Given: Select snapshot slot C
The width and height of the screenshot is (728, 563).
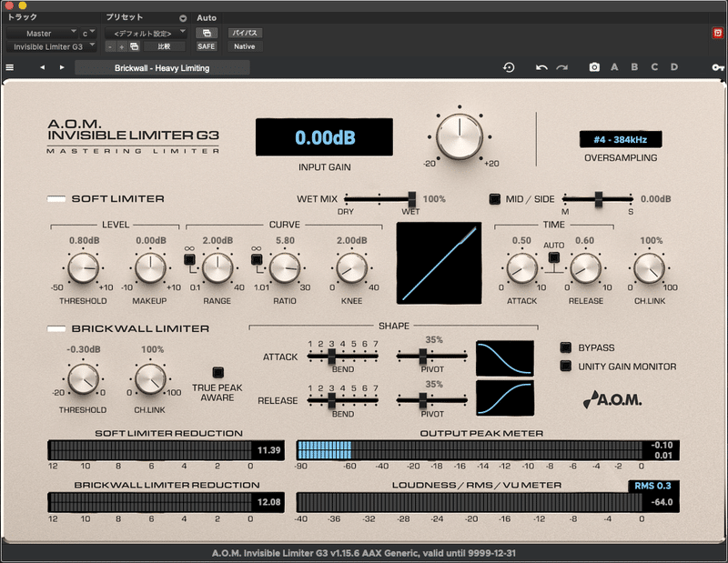Looking at the screenshot, I should click(x=654, y=67).
